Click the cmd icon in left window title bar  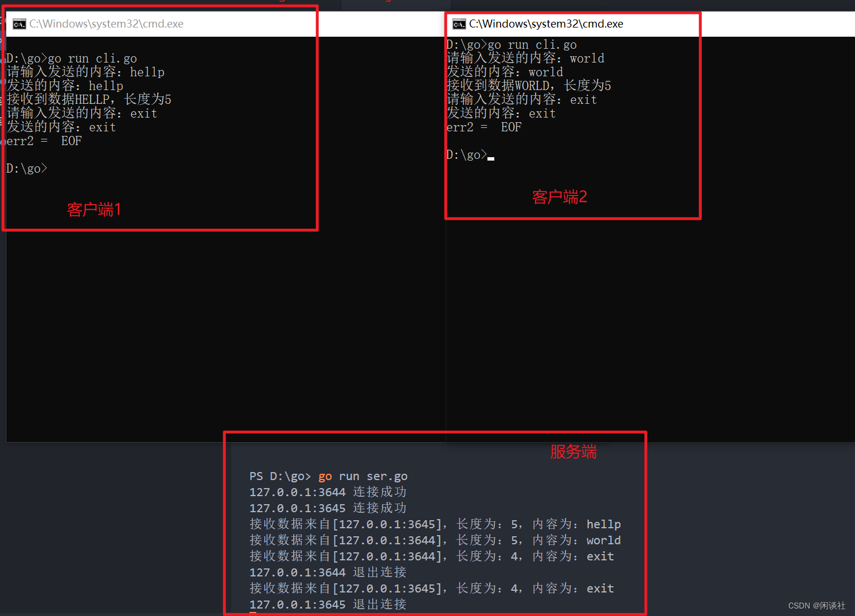click(x=19, y=24)
